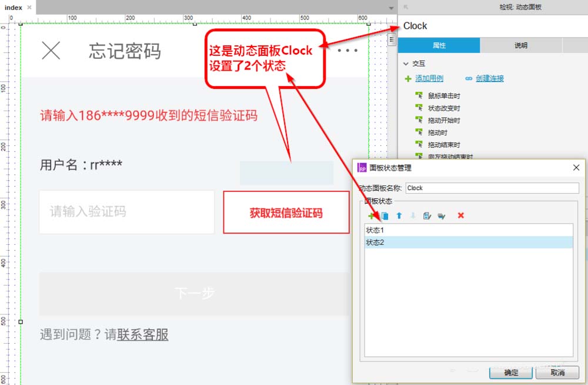Click the 添加用例 link
The width and height of the screenshot is (588, 385).
(x=429, y=78)
